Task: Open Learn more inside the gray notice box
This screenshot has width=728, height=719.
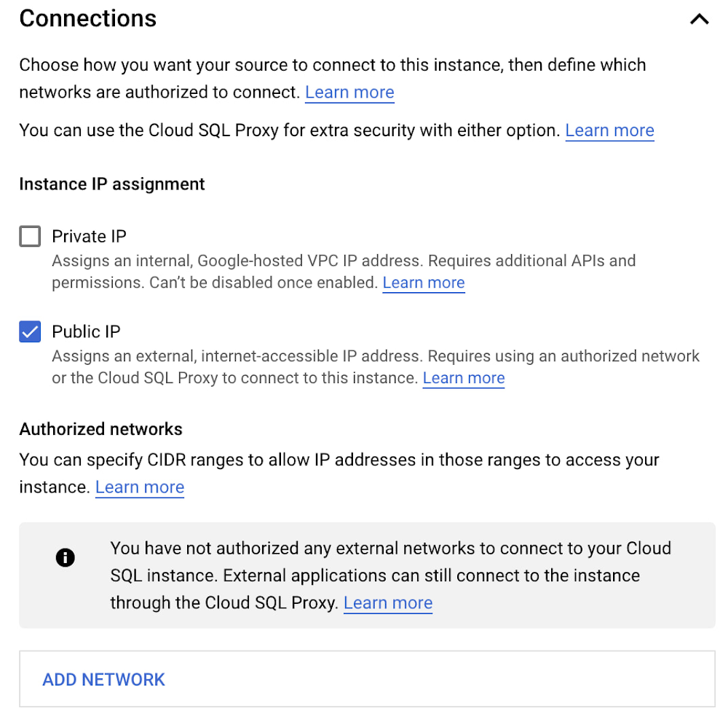Action: tap(388, 603)
